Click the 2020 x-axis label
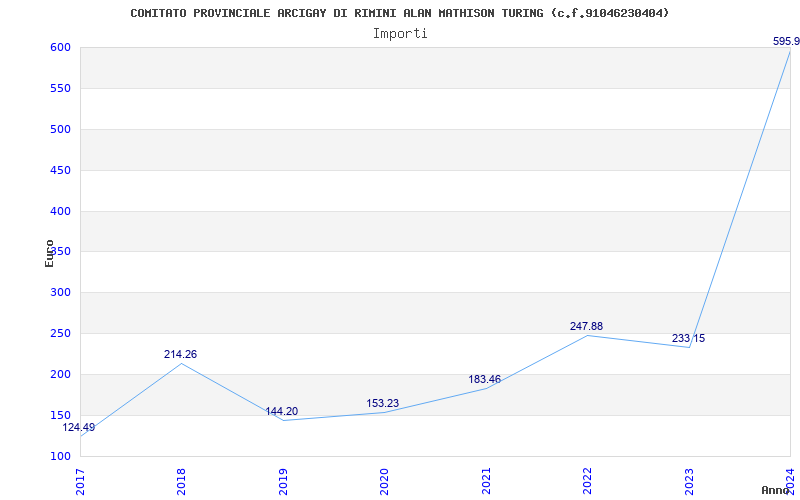The width and height of the screenshot is (800, 500). (x=385, y=482)
